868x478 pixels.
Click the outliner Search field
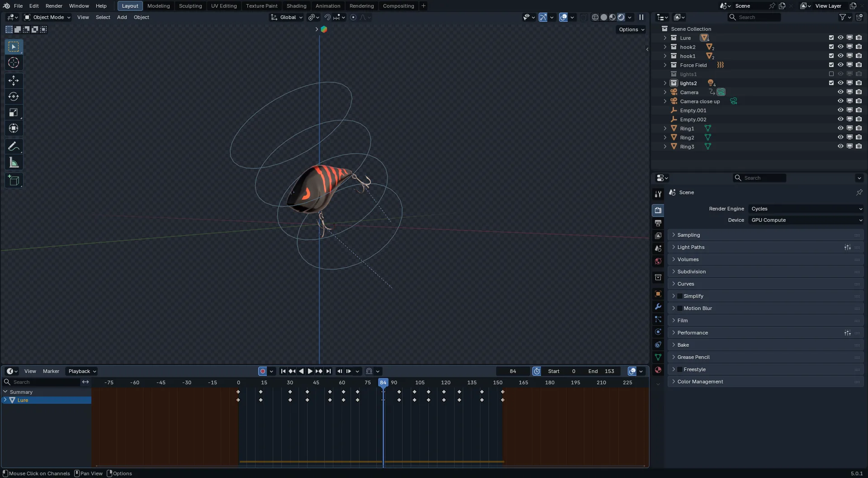click(754, 17)
